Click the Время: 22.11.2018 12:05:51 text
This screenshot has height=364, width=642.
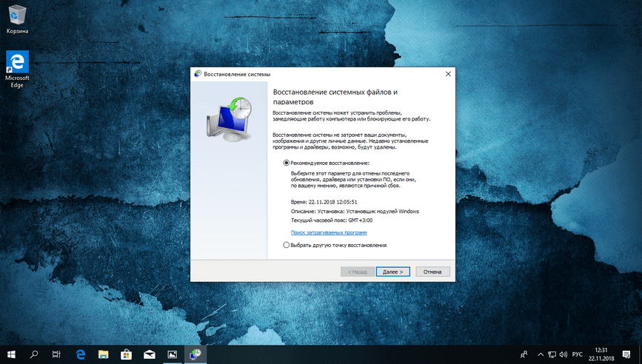(324, 202)
